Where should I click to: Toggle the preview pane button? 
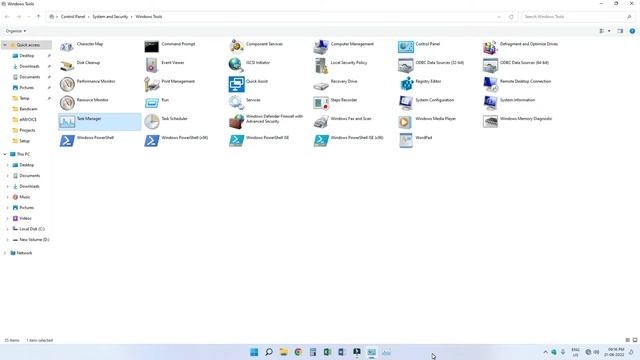[x=620, y=31]
